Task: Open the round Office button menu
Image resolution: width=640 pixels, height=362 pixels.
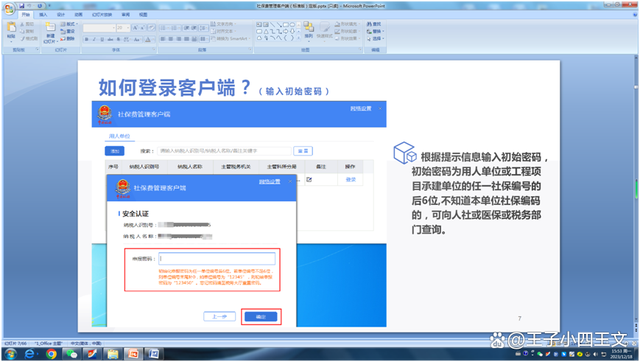Action: click(x=9, y=9)
